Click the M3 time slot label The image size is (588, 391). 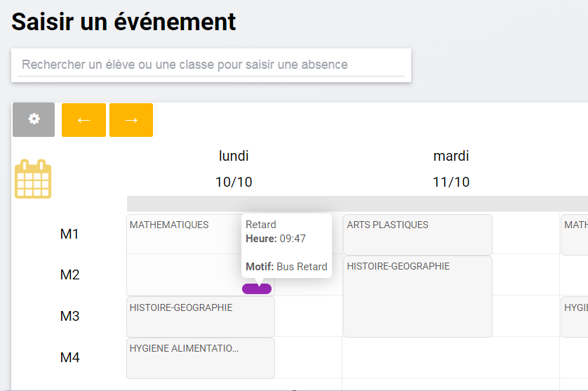point(69,317)
